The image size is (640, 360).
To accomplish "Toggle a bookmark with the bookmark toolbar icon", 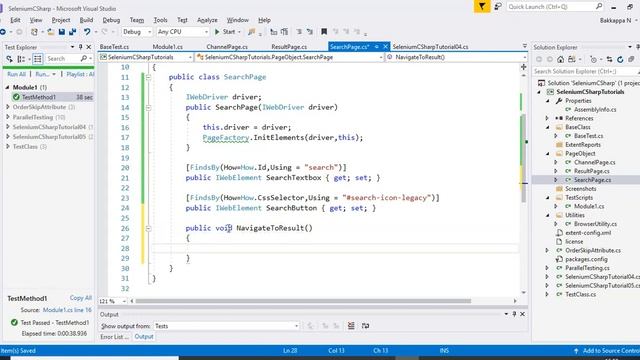I will (x=324, y=31).
